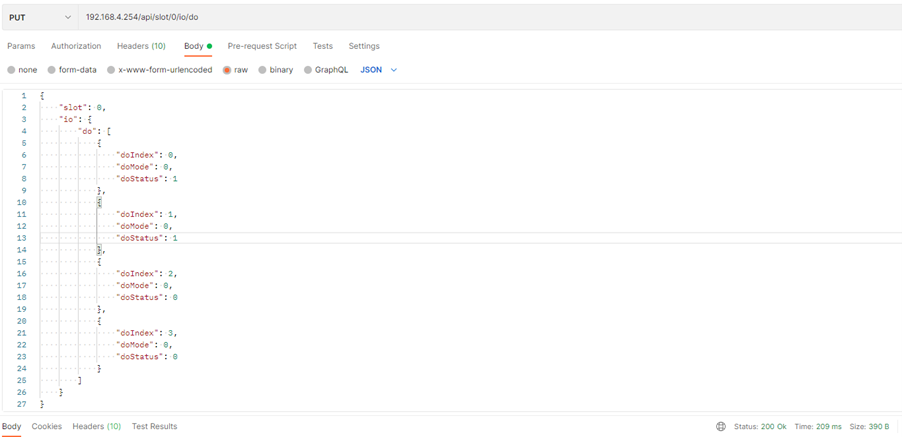Click "doMode": 0 on line 12
The width and height of the screenshot is (902, 437).
[144, 226]
